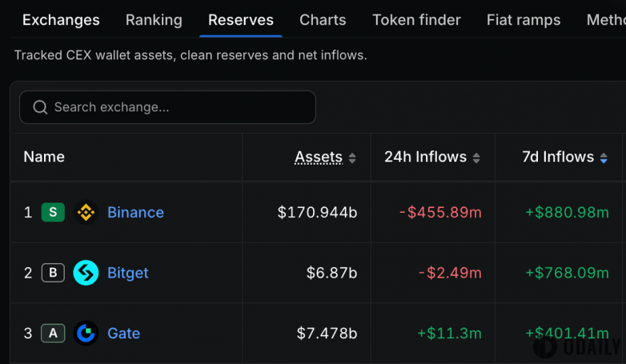Image resolution: width=626 pixels, height=364 pixels.
Task: Open the Exchanges tab
Action: point(61,20)
